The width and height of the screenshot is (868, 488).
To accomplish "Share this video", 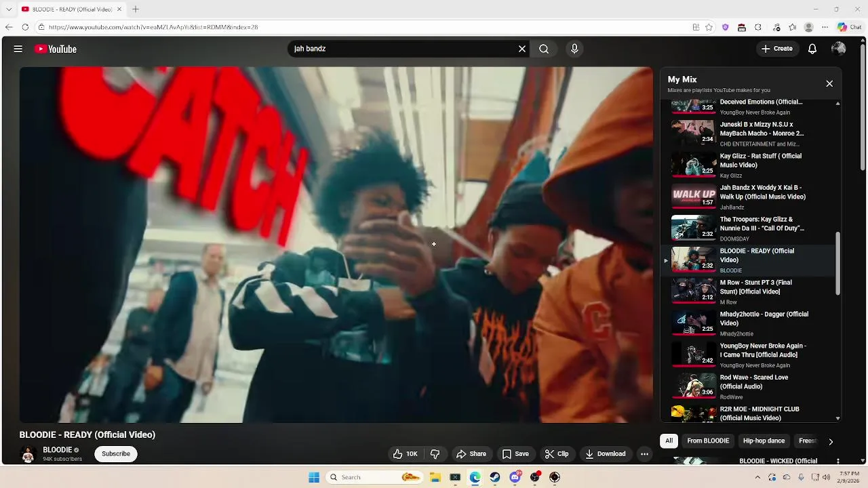I will (x=471, y=454).
